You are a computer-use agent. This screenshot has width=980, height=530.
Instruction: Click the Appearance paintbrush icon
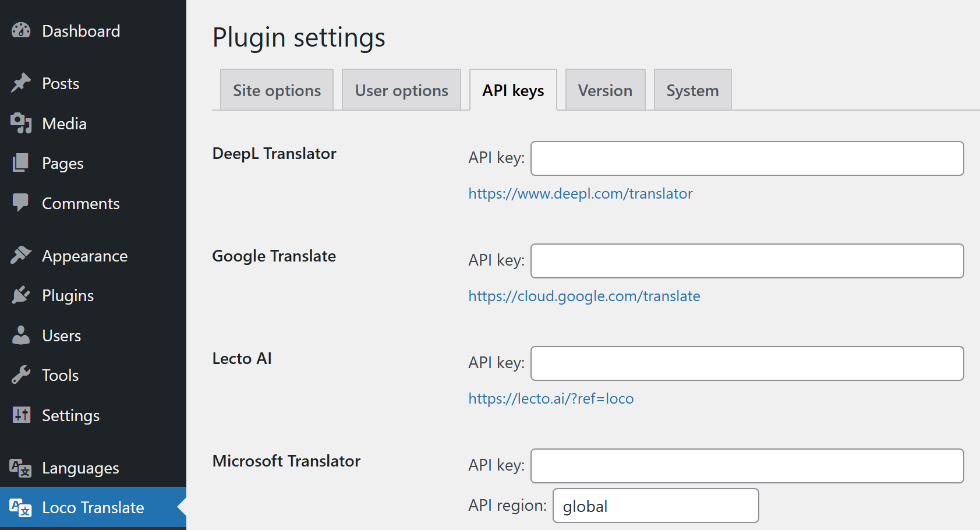(x=21, y=255)
